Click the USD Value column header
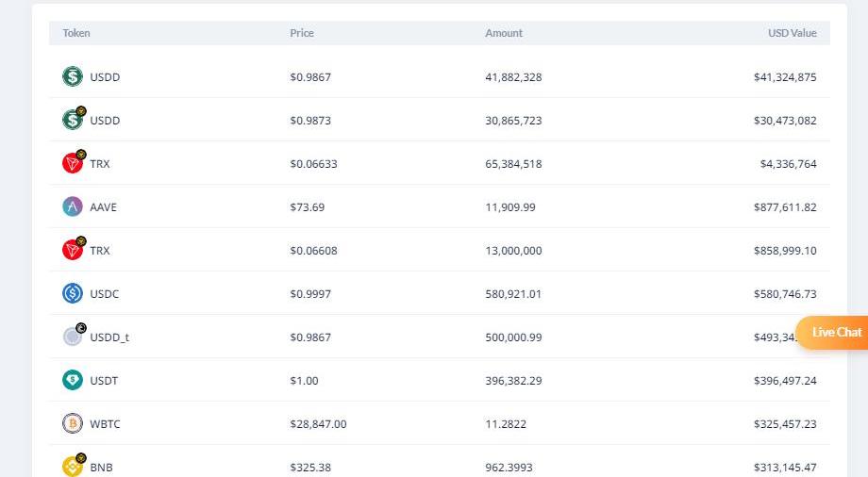The height and width of the screenshot is (477, 868). [x=792, y=33]
